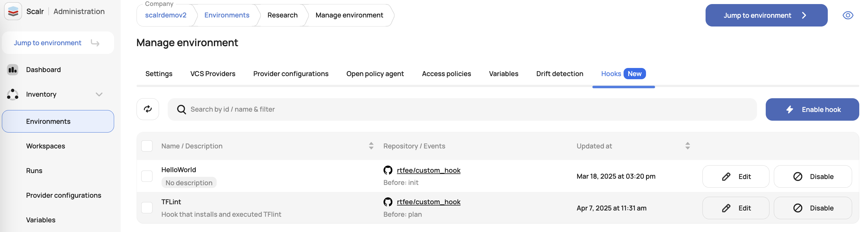Check the HelloWorld hook checkbox

click(x=147, y=176)
